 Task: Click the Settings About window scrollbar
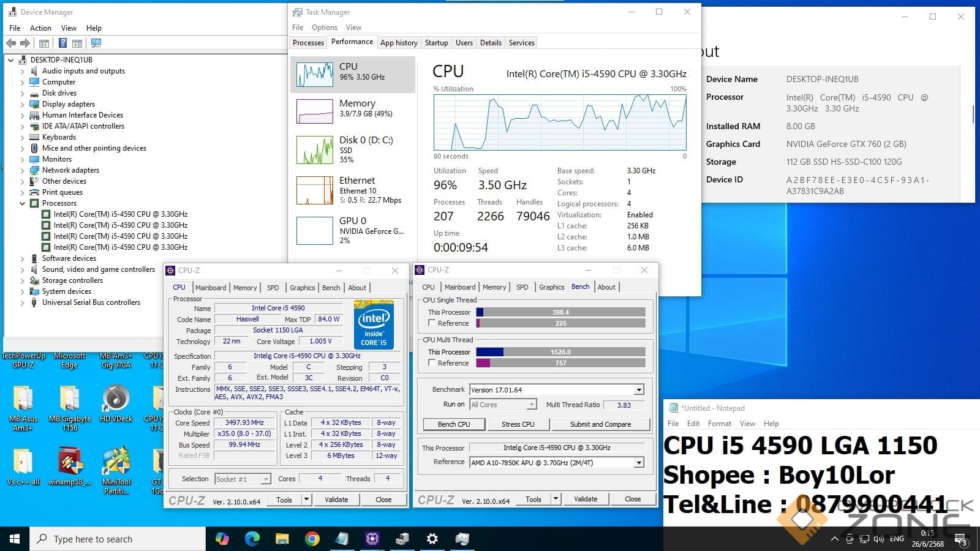click(973, 113)
